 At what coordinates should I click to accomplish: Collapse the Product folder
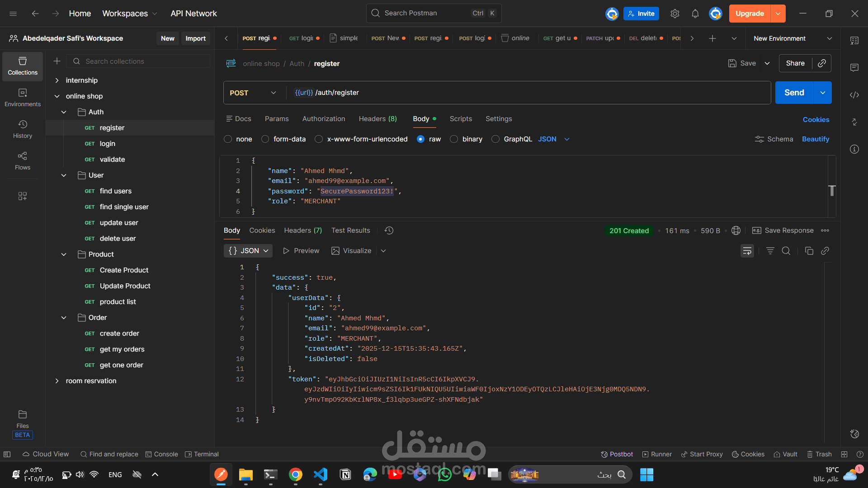64,254
